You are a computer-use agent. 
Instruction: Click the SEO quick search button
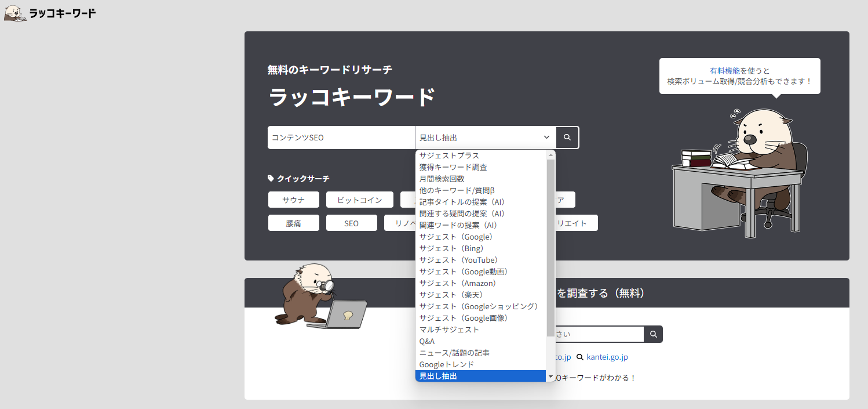tap(352, 223)
